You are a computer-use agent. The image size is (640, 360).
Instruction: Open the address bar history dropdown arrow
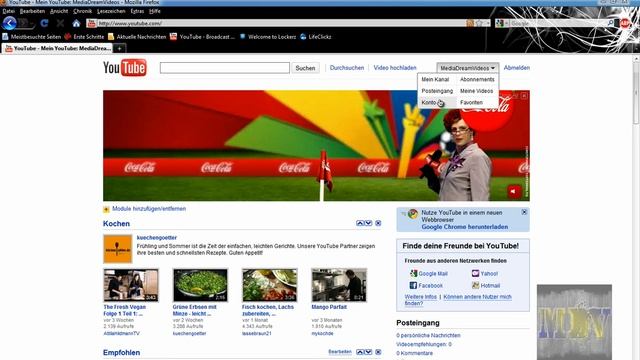click(488, 23)
